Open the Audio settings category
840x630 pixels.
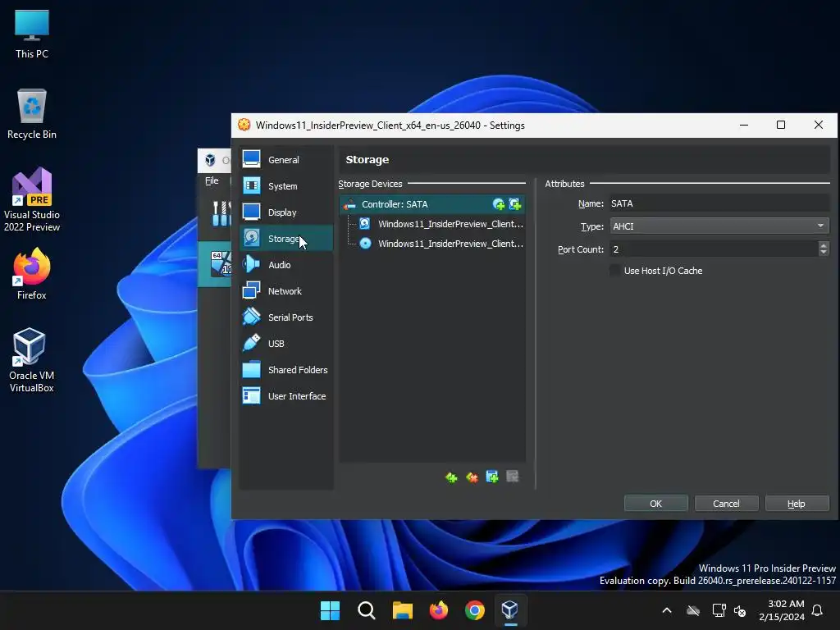286,265
